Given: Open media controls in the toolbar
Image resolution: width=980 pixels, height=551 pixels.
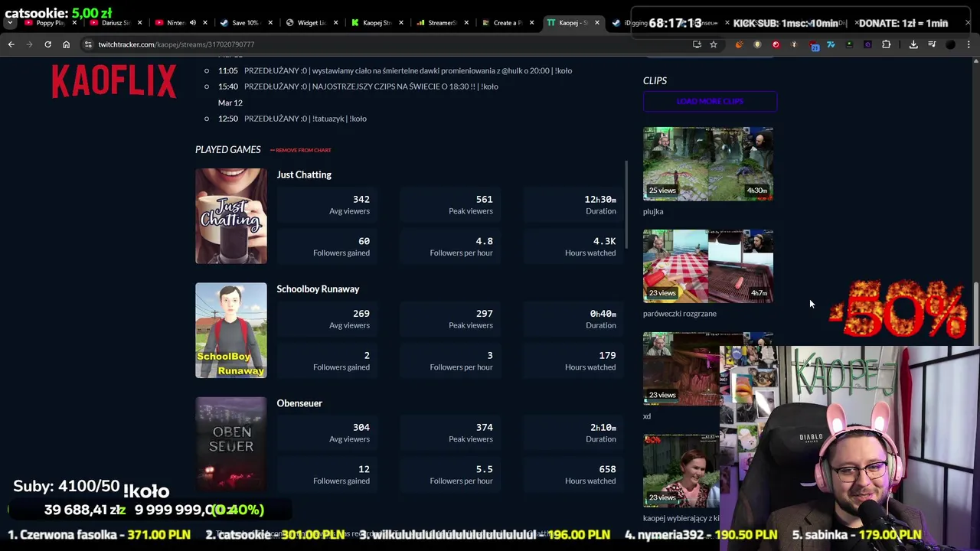Looking at the screenshot, I should [x=932, y=44].
